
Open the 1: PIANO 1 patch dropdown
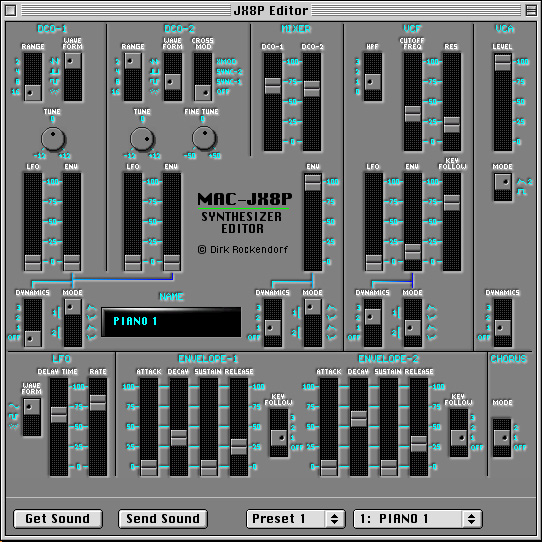click(418, 518)
